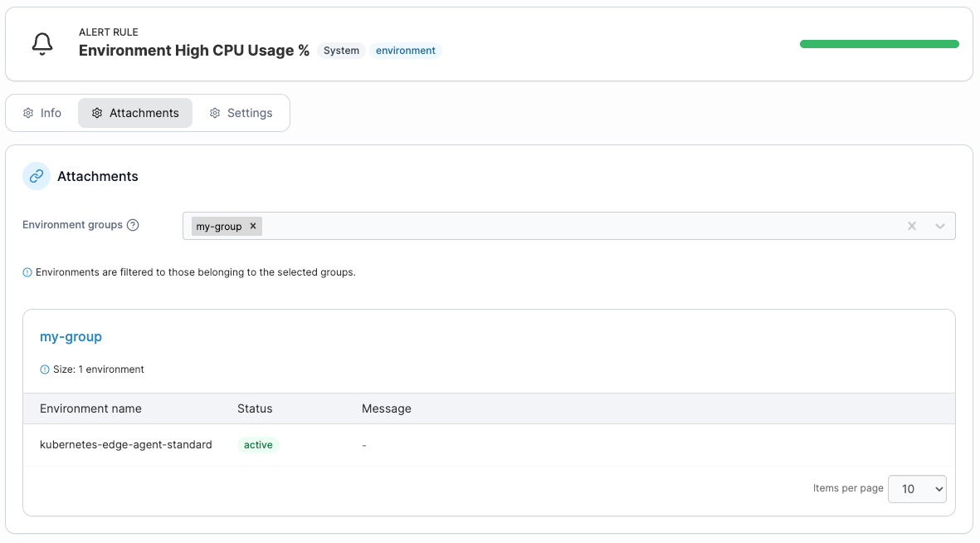The image size is (980, 543).
Task: Click the environment badge
Action: coord(406,51)
